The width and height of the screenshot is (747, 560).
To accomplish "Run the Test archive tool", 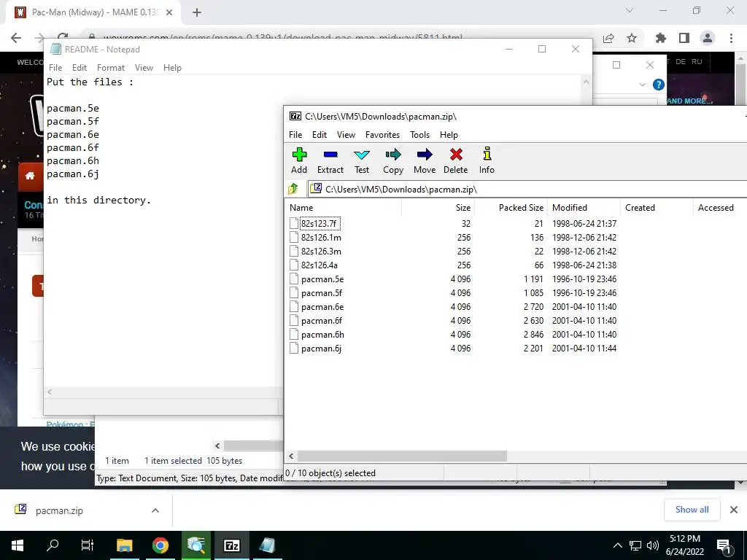I will pyautogui.click(x=362, y=160).
